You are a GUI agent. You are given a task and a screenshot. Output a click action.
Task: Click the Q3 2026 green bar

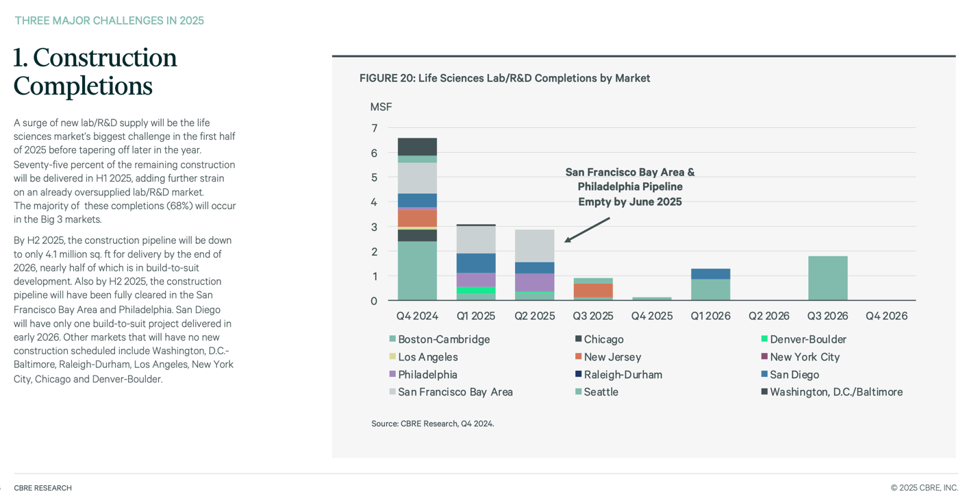click(x=828, y=278)
